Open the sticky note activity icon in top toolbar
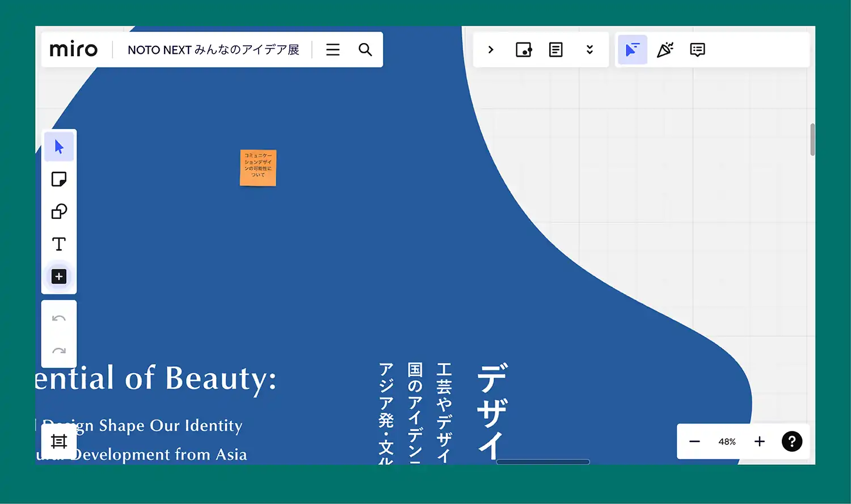This screenshot has width=851, height=504. click(x=524, y=50)
